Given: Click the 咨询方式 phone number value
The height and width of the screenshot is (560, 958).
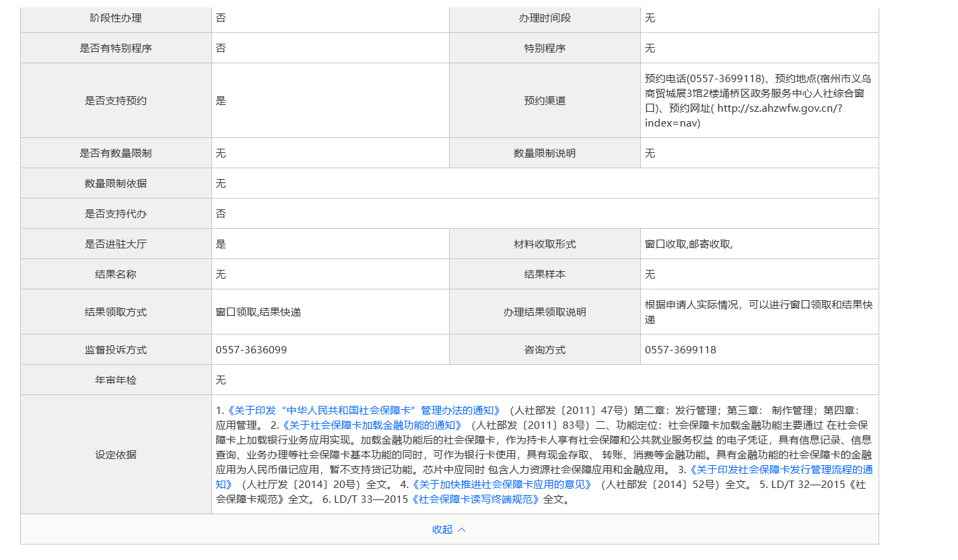Looking at the screenshot, I should pos(680,349).
